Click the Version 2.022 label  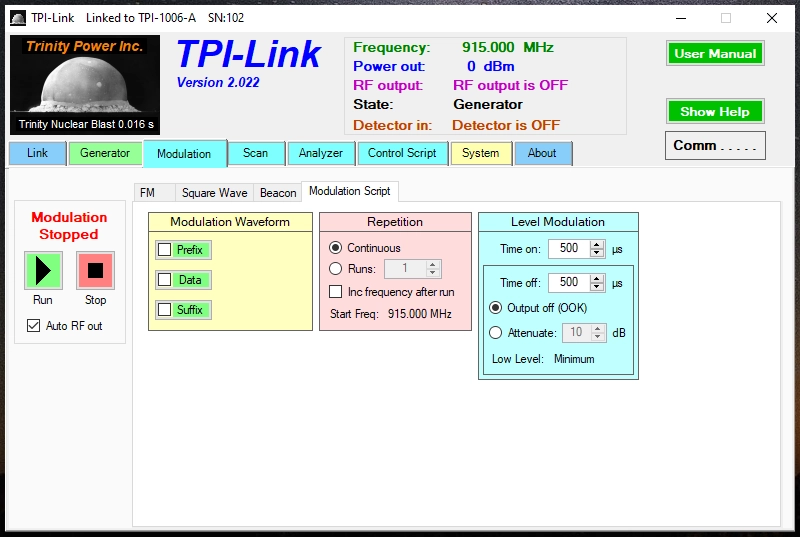coord(218,83)
